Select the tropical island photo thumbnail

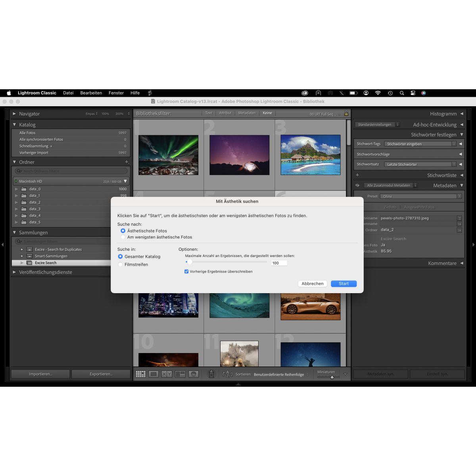pos(311,155)
